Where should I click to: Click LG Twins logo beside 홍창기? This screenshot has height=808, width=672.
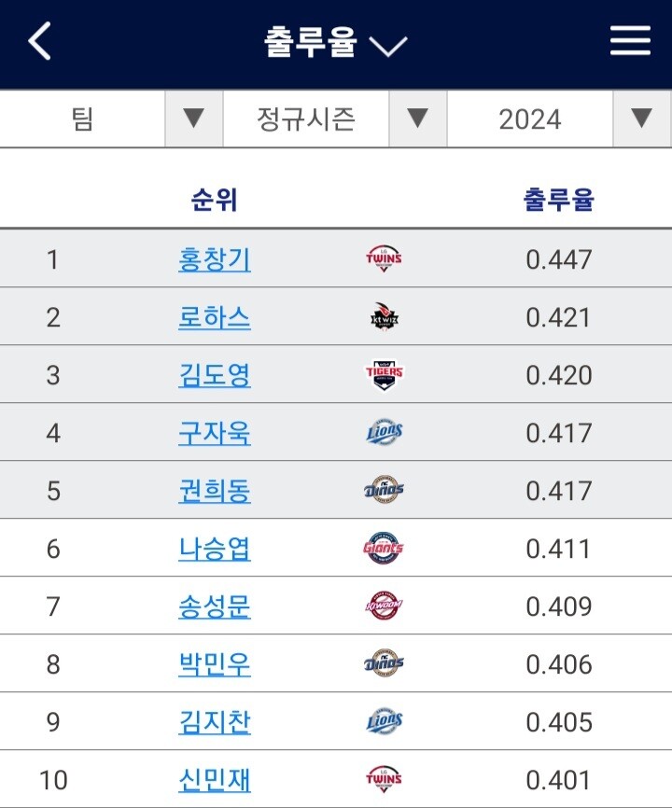click(x=384, y=258)
